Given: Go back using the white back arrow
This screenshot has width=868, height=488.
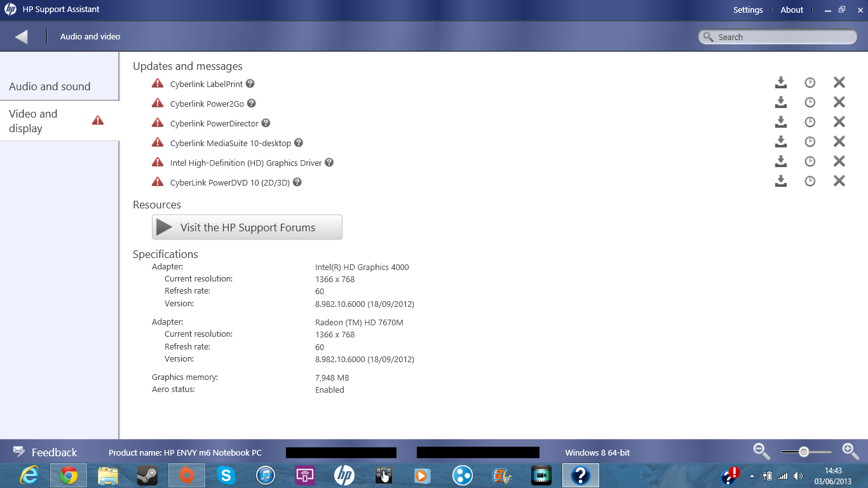Looking at the screenshot, I should tap(22, 37).
